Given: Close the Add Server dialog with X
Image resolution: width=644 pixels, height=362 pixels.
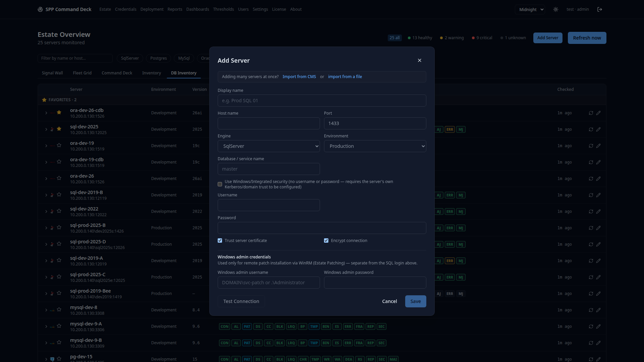Looking at the screenshot, I should click(x=420, y=60).
